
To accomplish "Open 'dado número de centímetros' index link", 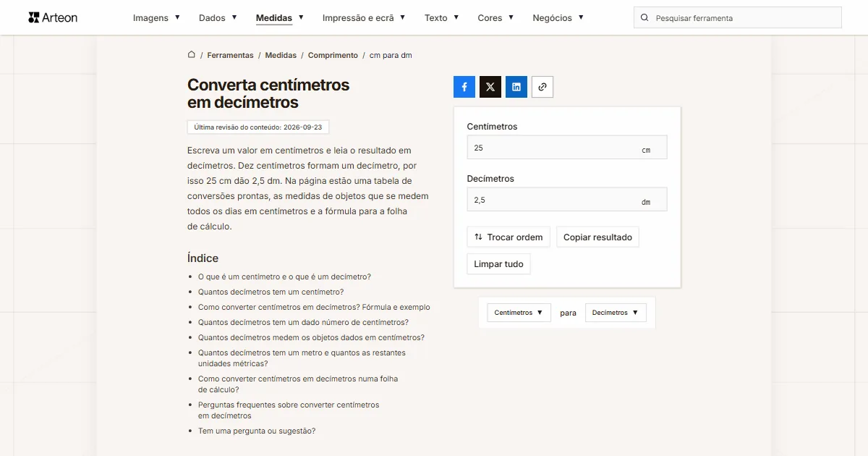I will [303, 322].
